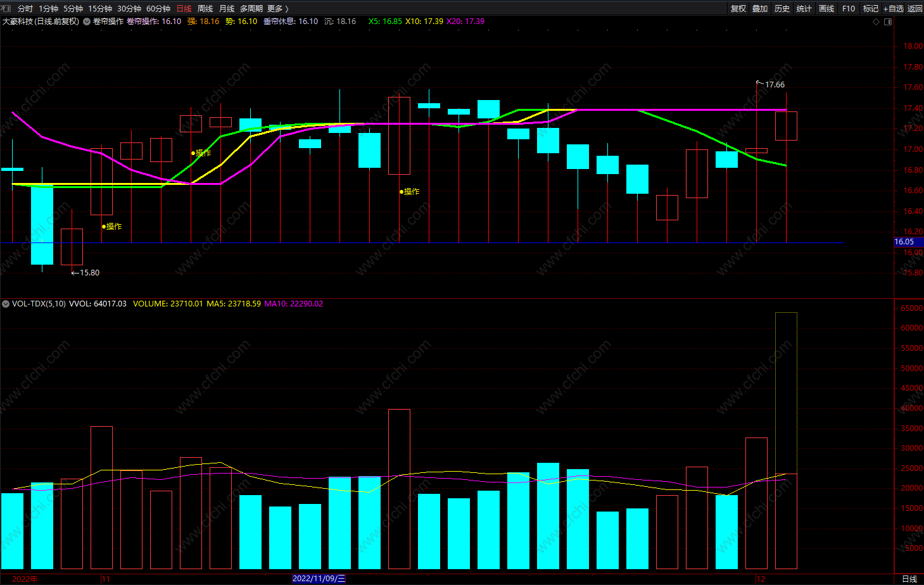
Task: Click the 叠加 overlay button
Action: [x=760, y=8]
